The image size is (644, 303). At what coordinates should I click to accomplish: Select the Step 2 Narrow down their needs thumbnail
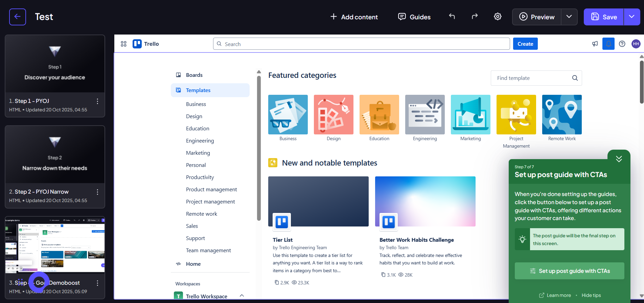click(x=55, y=155)
